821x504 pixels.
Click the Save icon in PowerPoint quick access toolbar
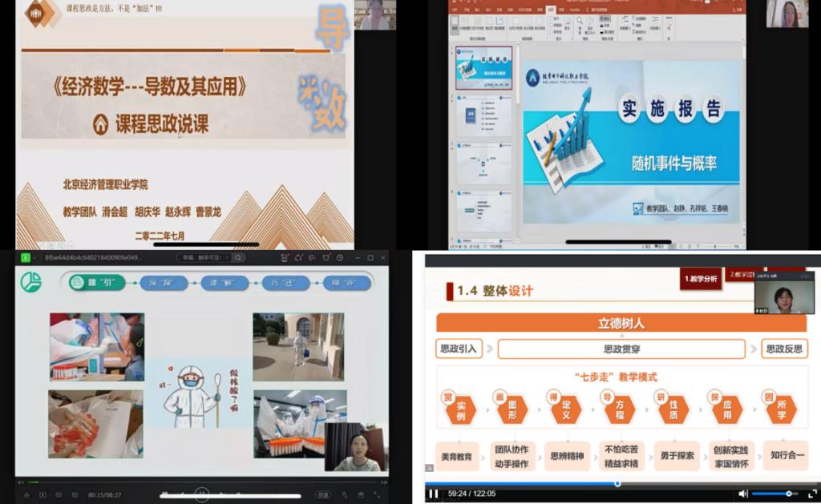454,3
